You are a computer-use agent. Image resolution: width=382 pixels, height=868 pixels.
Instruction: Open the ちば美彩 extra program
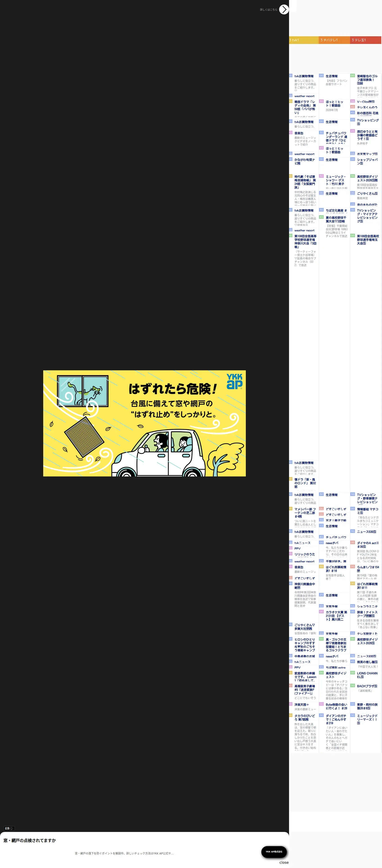[336, 667]
